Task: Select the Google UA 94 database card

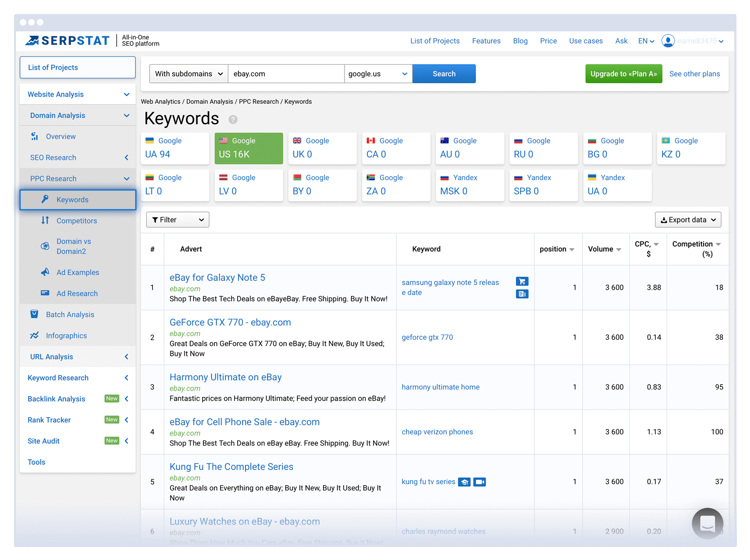Action: (175, 148)
